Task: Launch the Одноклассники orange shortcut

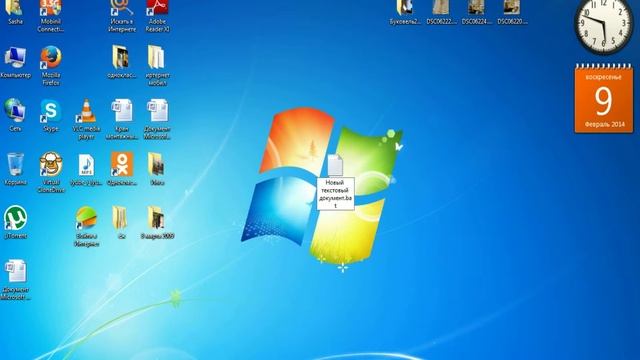Action: [122, 169]
